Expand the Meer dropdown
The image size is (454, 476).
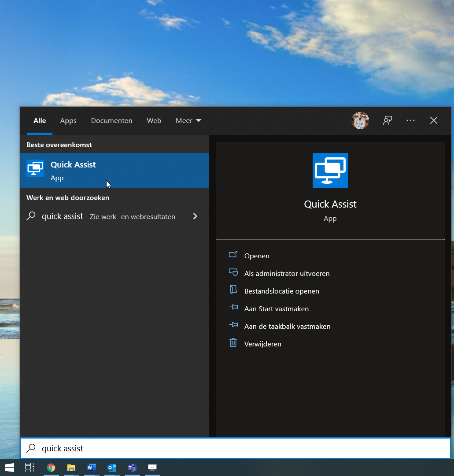(188, 120)
